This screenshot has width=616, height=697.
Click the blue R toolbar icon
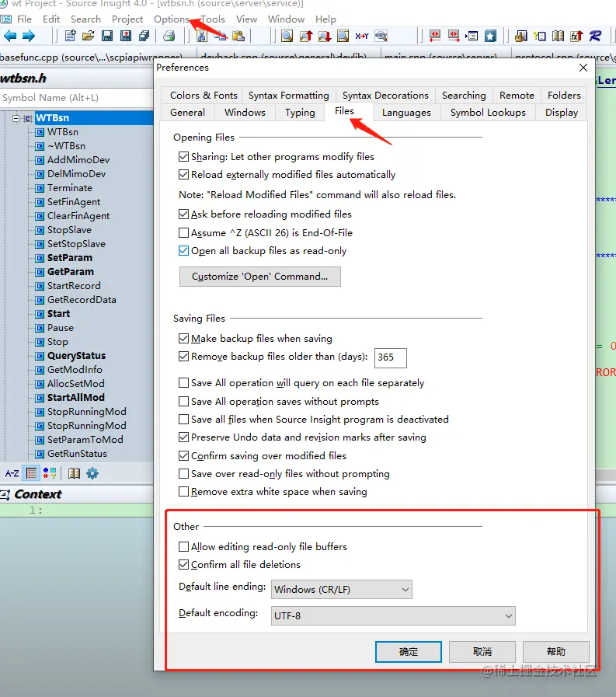pos(595,36)
